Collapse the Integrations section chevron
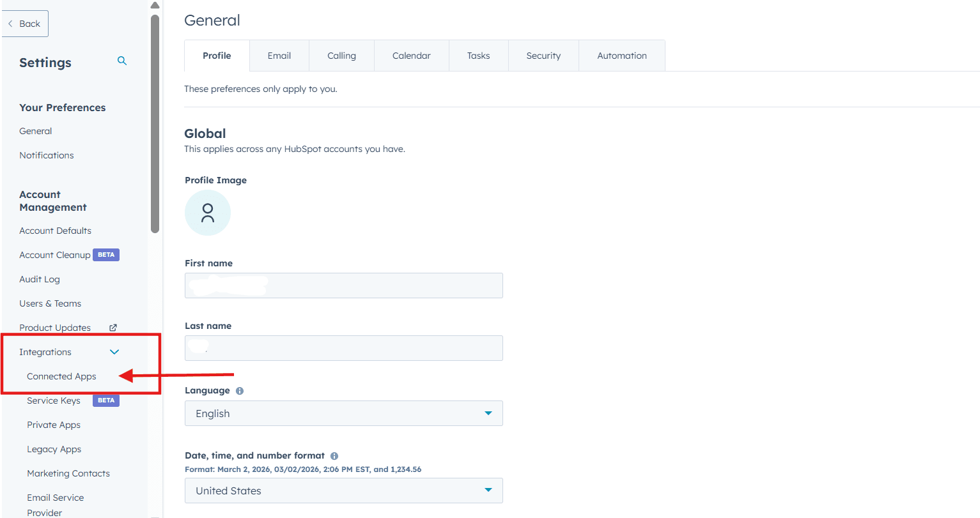 [114, 352]
